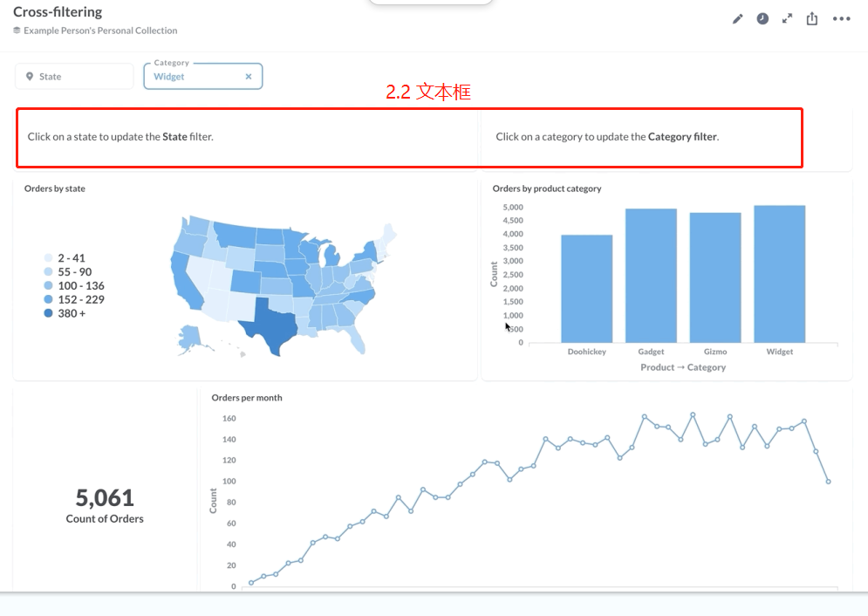The image size is (868, 616).
Task: Open the three-dot more options menu
Action: (841, 18)
